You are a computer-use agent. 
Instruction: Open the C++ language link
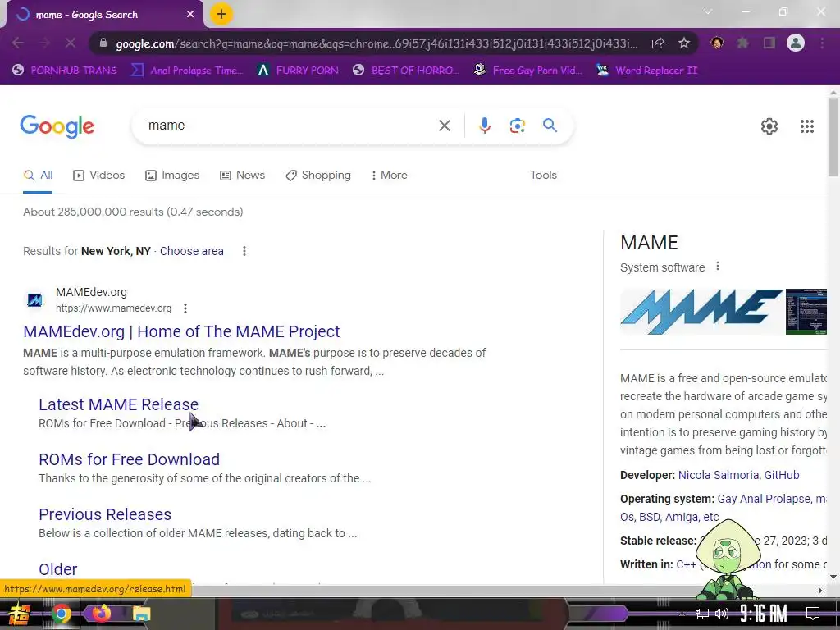tap(687, 564)
